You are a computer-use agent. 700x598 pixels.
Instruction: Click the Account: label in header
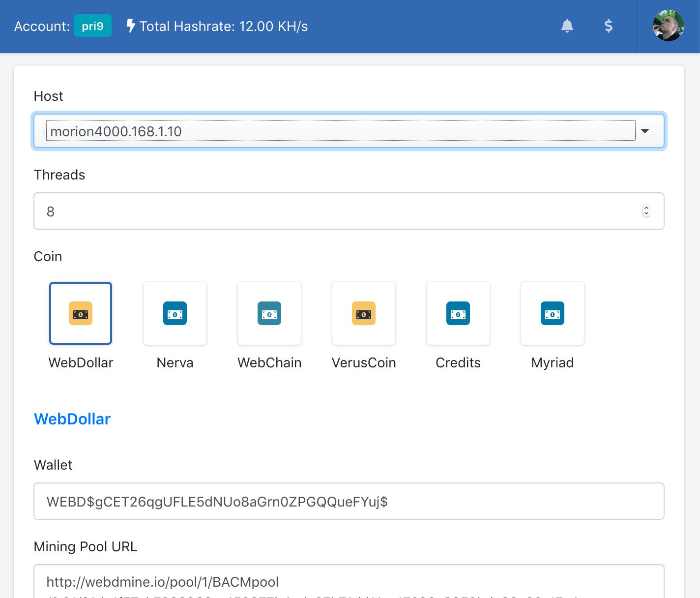[42, 26]
